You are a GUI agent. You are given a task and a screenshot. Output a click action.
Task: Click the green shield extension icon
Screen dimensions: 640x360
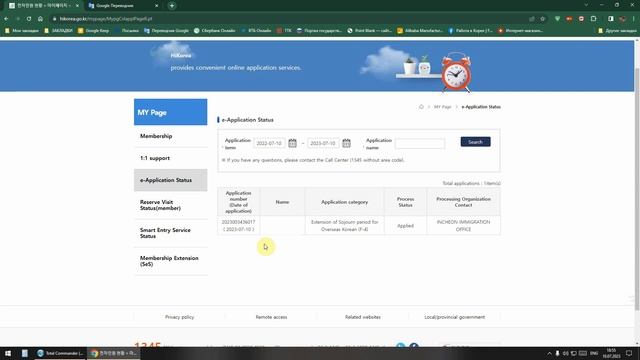pyautogui.click(x=557, y=19)
